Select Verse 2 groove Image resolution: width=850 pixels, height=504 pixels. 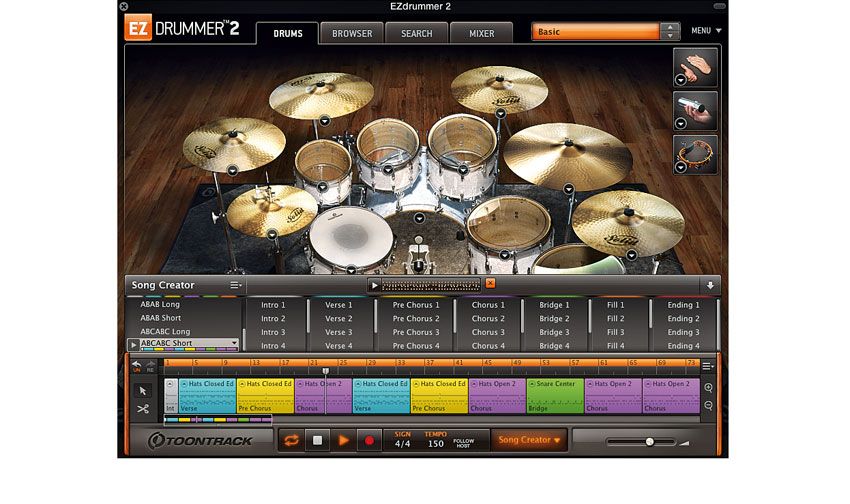[338, 319]
